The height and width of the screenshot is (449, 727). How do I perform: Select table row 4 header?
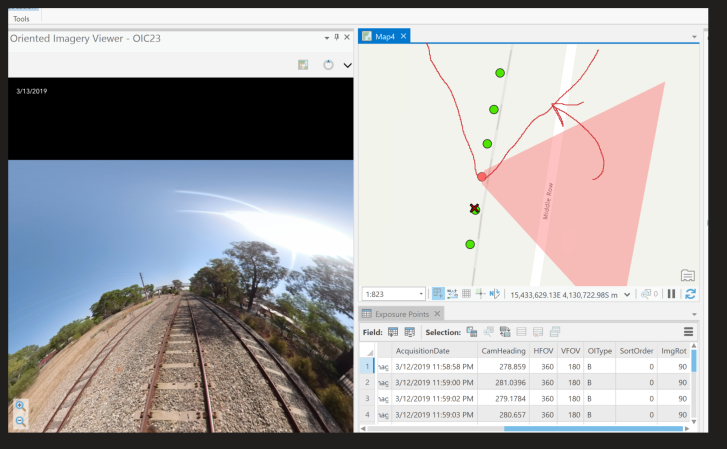pos(367,414)
